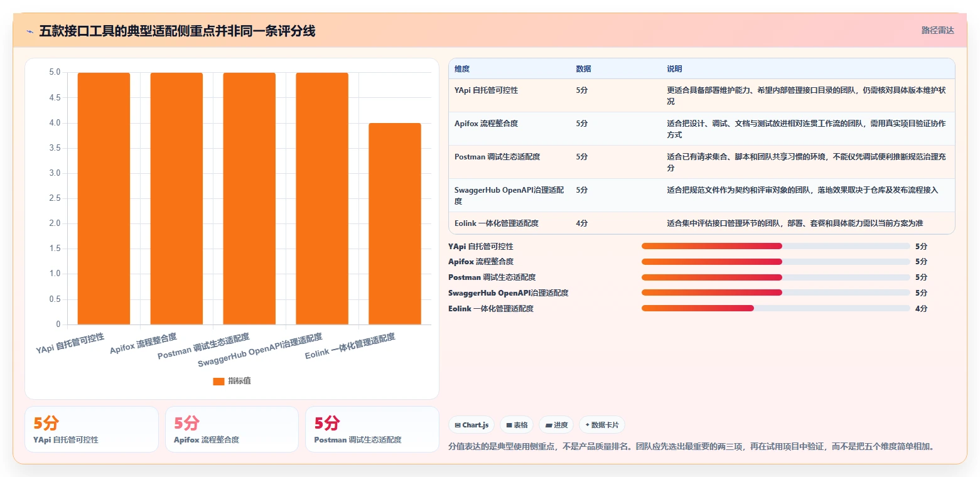Click the Postman 调试生态适配度 chart bar

(249, 198)
